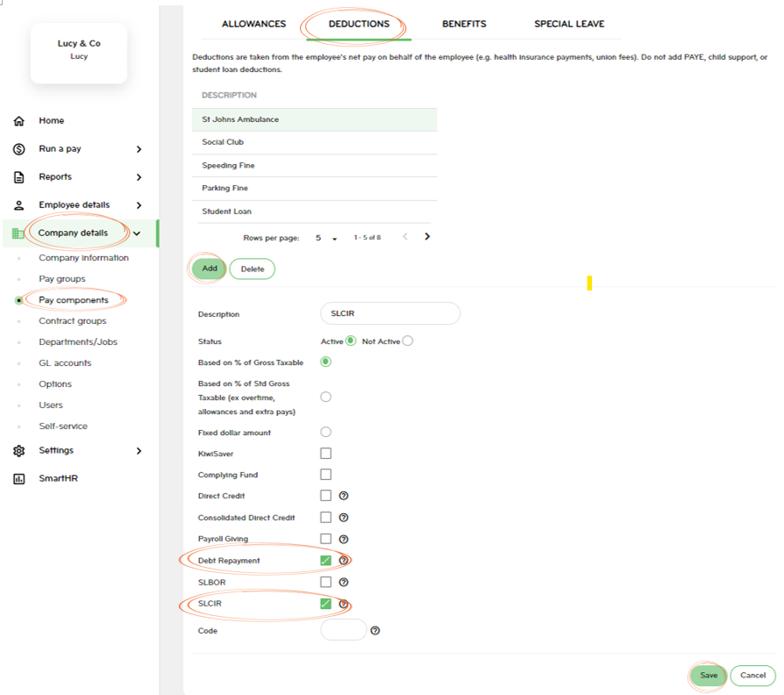Screen dimensions: 784x695
Task: Expand the Run a pay submenu chevron
Action: [x=139, y=149]
